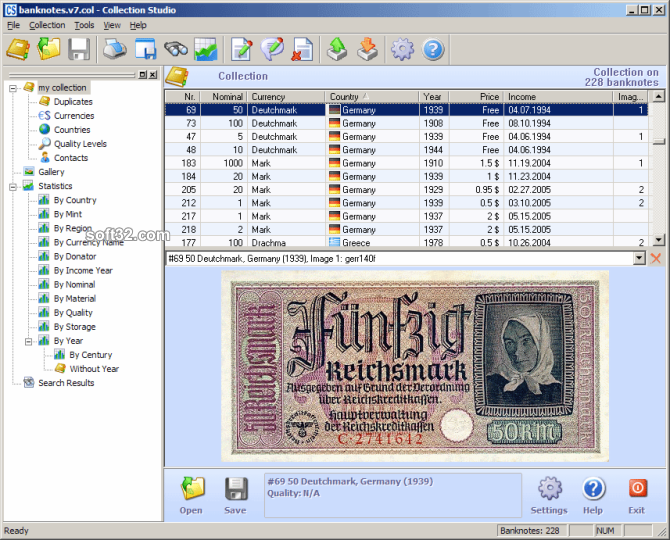
Task: Sort by the Price column header
Action: [476, 97]
